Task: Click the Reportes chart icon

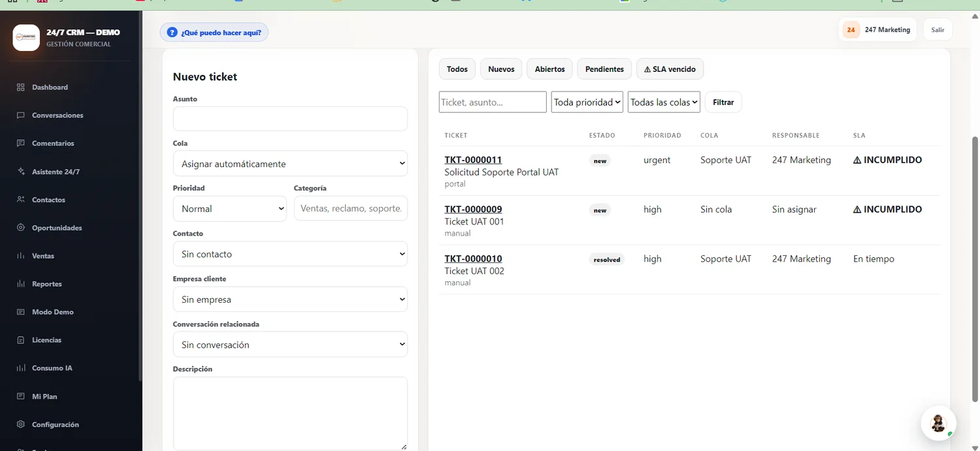Action: [21, 284]
